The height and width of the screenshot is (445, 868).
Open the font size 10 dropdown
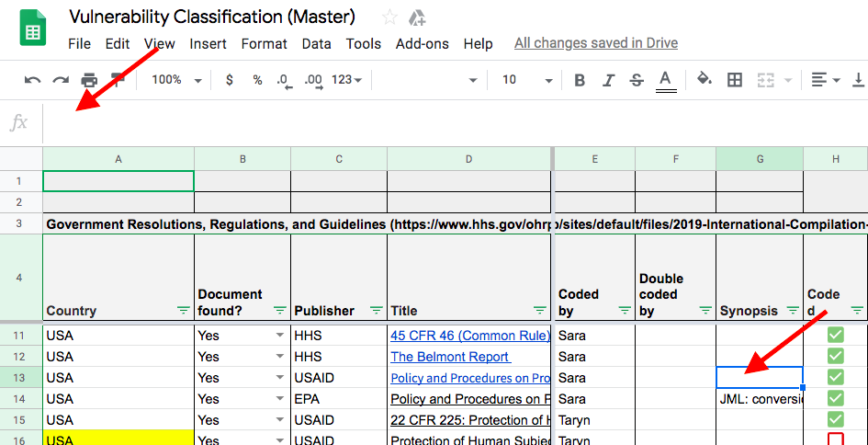[526, 80]
